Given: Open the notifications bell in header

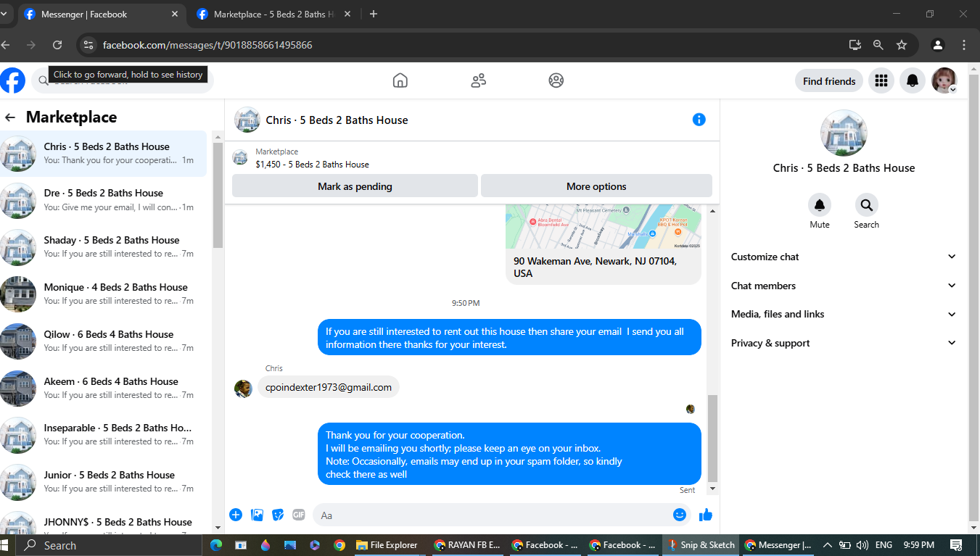Looking at the screenshot, I should click(913, 81).
